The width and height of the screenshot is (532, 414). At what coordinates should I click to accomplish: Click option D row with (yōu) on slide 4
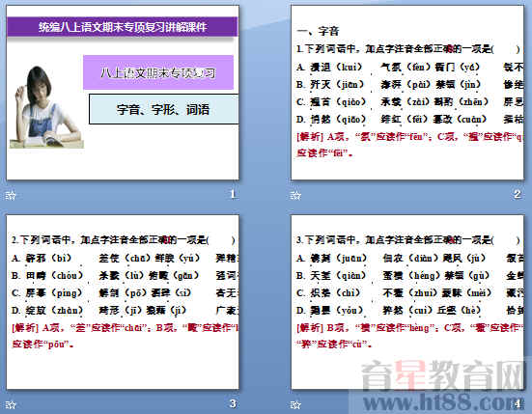pos(409,310)
